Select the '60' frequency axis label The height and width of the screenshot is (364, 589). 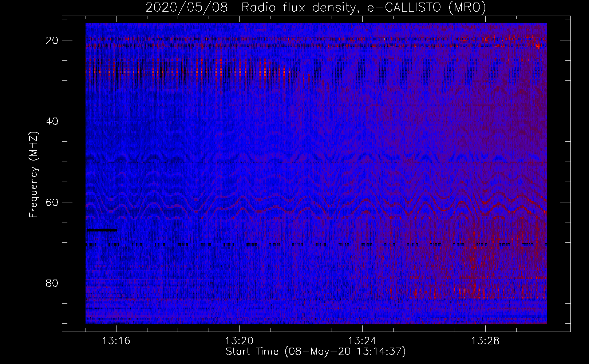click(52, 202)
